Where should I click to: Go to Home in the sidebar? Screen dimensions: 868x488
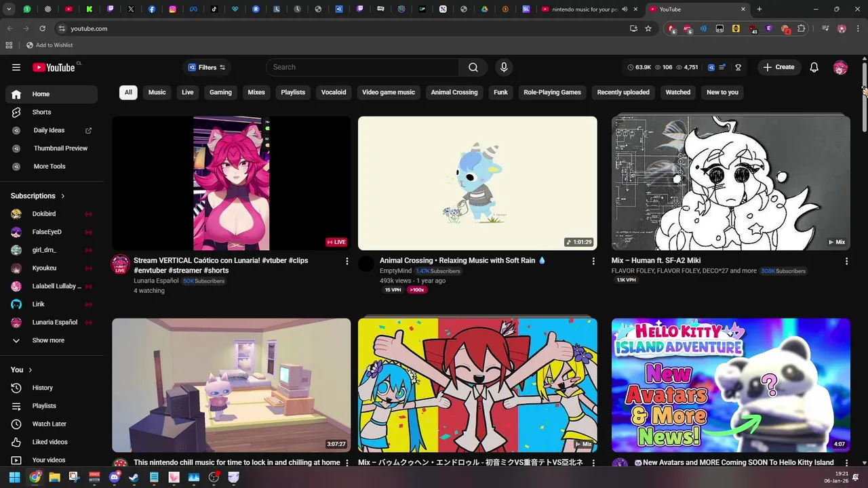(51, 94)
